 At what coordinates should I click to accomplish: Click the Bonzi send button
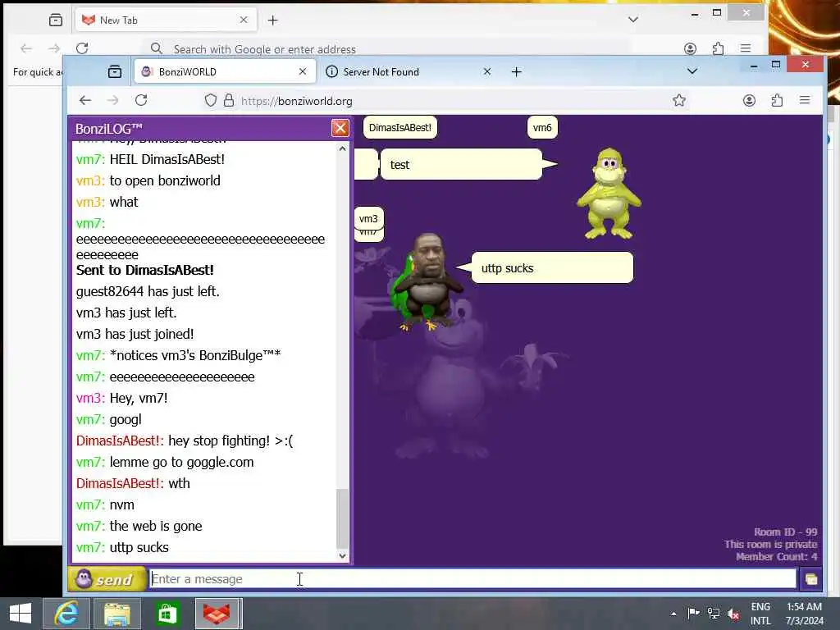pyautogui.click(x=107, y=579)
